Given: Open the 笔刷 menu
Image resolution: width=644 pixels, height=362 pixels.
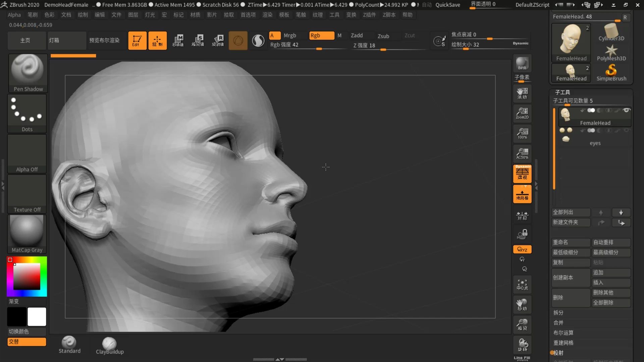Looking at the screenshot, I should pos(33,15).
